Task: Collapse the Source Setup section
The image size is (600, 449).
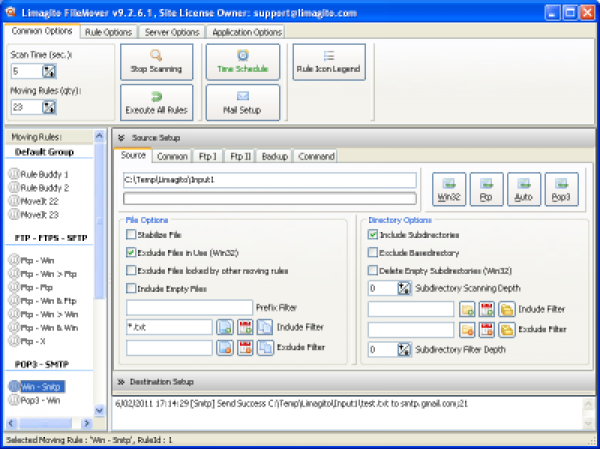Action: click(x=122, y=138)
